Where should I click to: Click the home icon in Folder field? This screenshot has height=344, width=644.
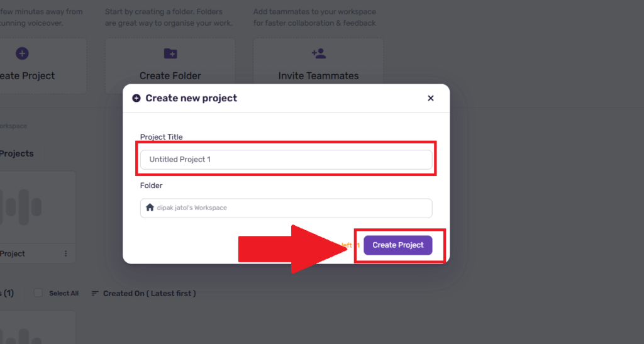(x=150, y=208)
